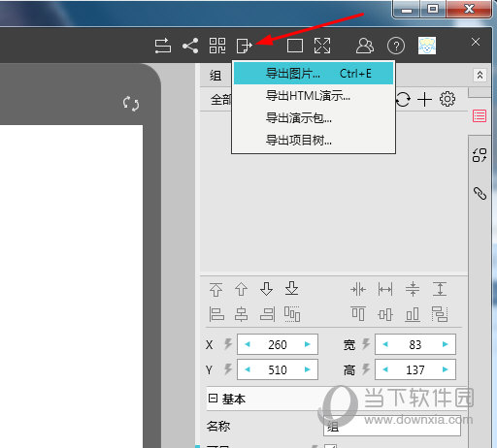This screenshot has height=448, width=497.
Task: Enter fullscreen with the expand-arrows icon
Action: click(322, 46)
